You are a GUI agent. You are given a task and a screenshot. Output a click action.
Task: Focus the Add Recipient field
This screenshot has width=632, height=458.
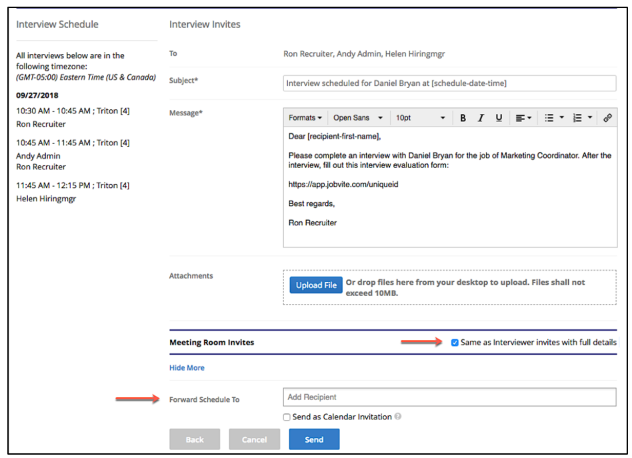(x=449, y=397)
